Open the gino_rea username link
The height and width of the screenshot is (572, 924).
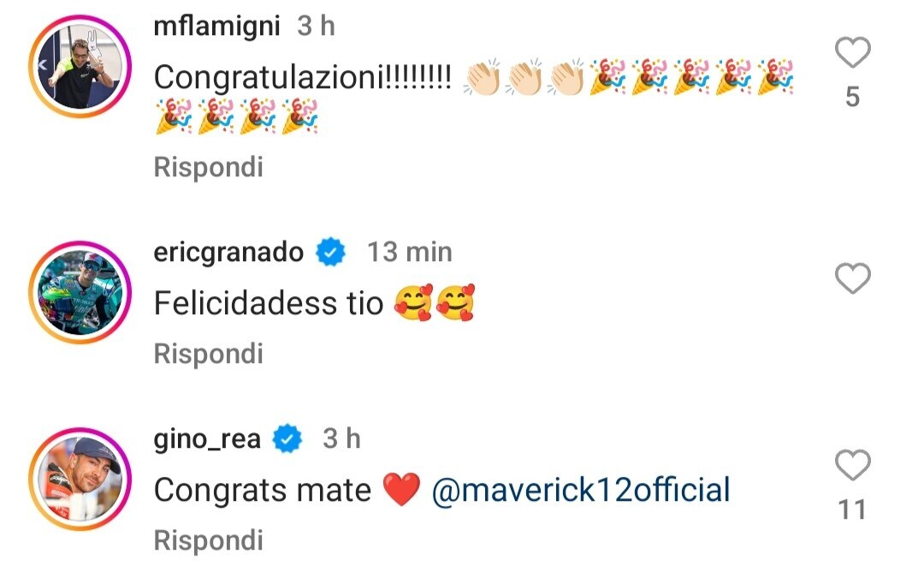tap(208, 439)
